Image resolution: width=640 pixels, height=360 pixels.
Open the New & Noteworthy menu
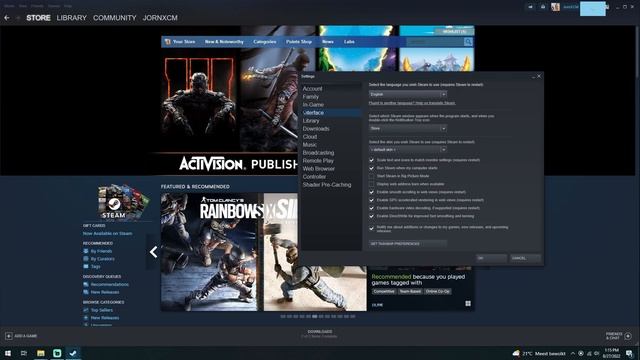tap(224, 42)
